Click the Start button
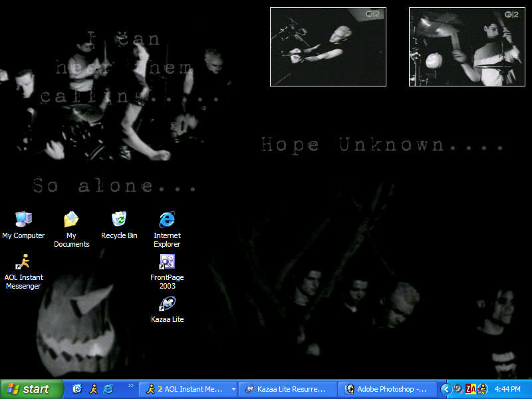Viewport: 532px width, 399px height. click(x=31, y=389)
